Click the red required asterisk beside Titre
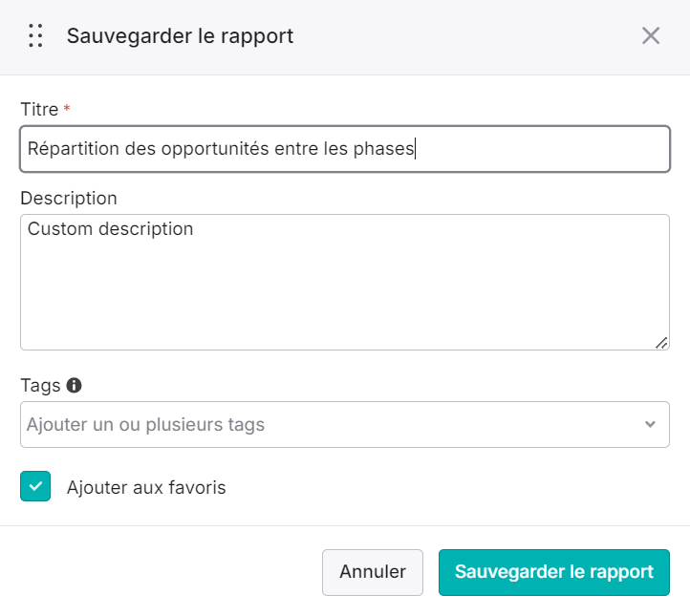690x616 pixels. pyautogui.click(x=67, y=108)
